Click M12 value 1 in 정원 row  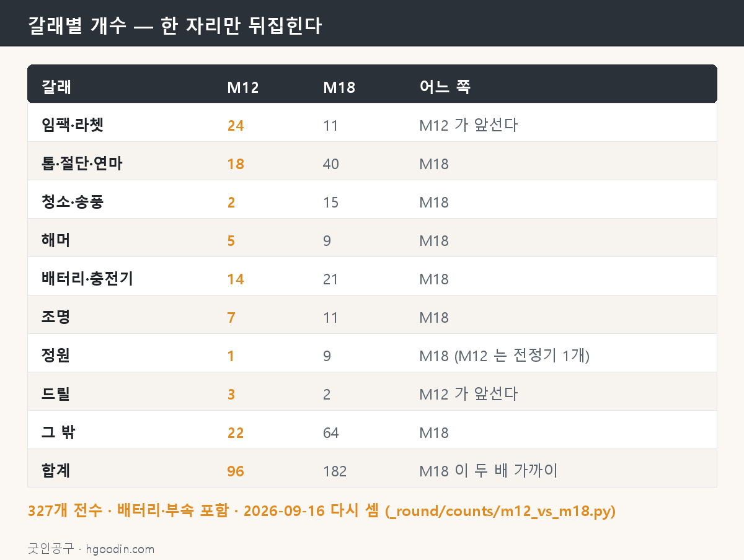point(231,356)
